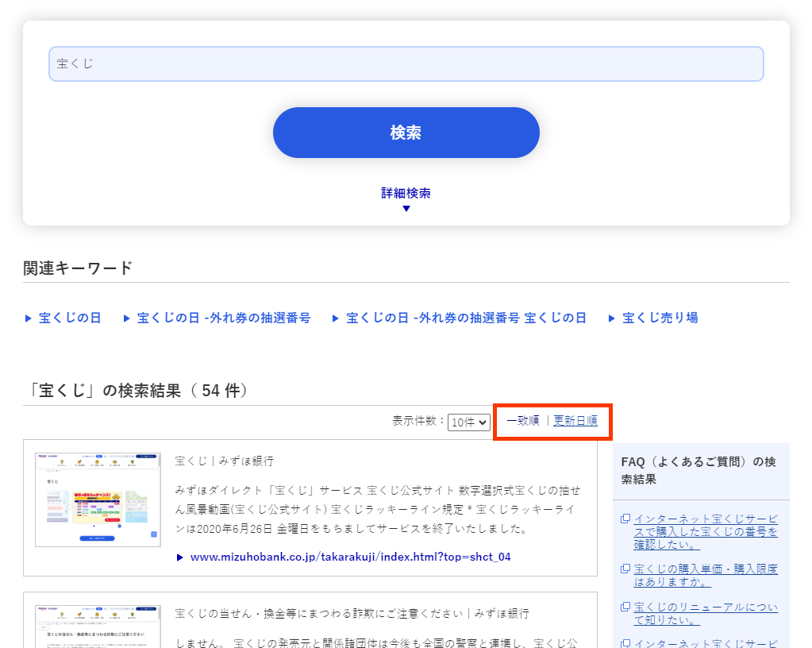This screenshot has height=648, width=812.
Task: Click the 「宝くじ」の検索結果(54 件) heading
Action: 138,391
